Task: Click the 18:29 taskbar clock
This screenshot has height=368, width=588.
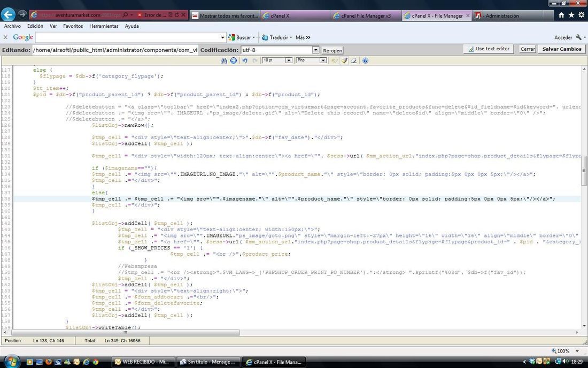Action: tap(577, 362)
